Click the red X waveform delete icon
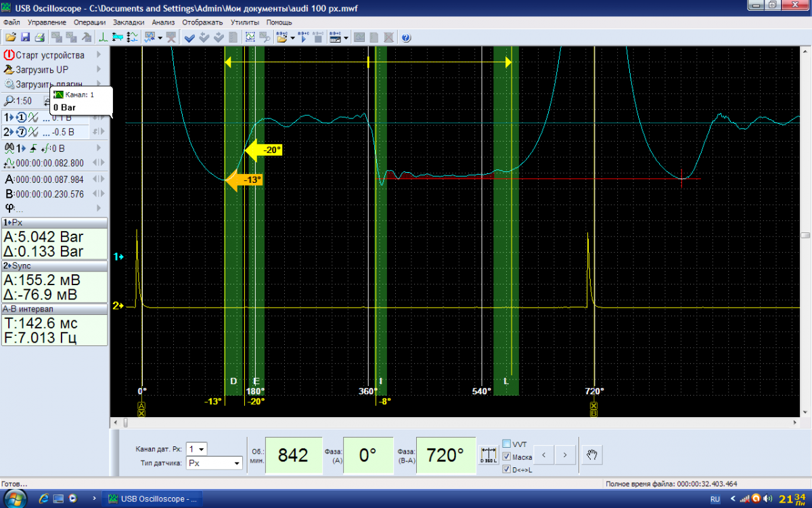This screenshot has height=508, width=812. click(x=171, y=37)
